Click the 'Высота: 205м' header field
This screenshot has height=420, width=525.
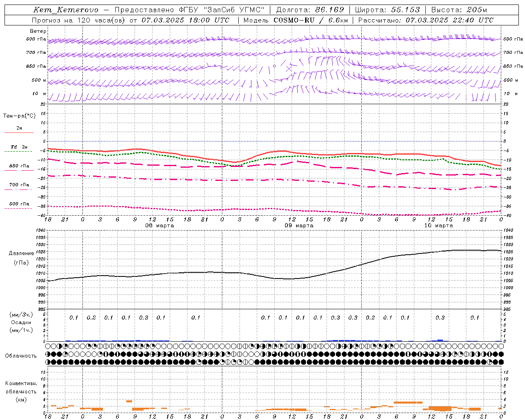[459, 10]
